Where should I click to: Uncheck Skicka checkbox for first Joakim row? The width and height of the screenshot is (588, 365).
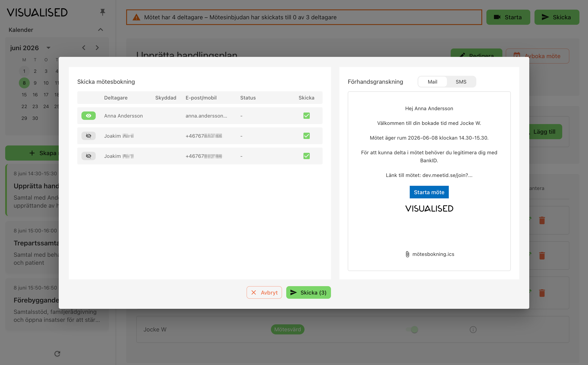coord(306,136)
